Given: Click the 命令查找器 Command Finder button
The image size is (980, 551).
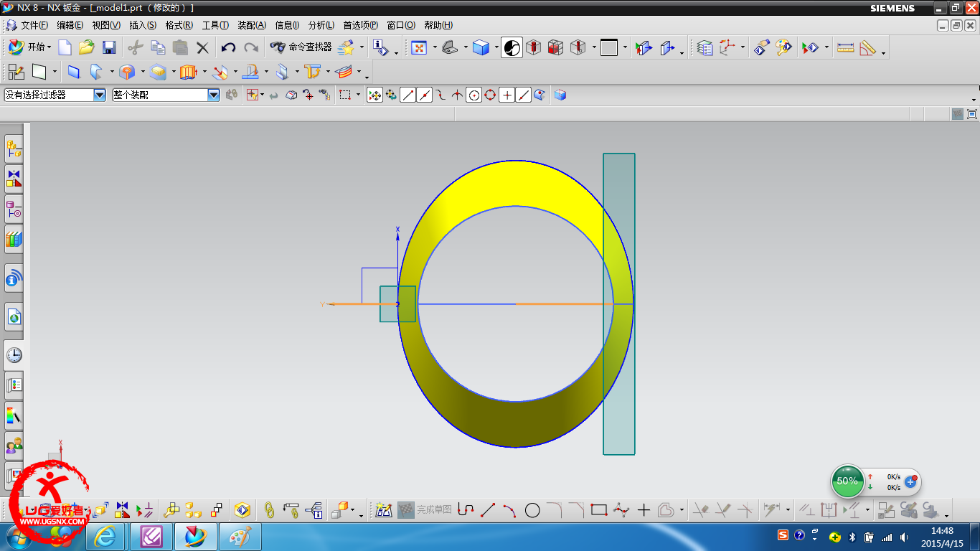Looking at the screenshot, I should 301,47.
